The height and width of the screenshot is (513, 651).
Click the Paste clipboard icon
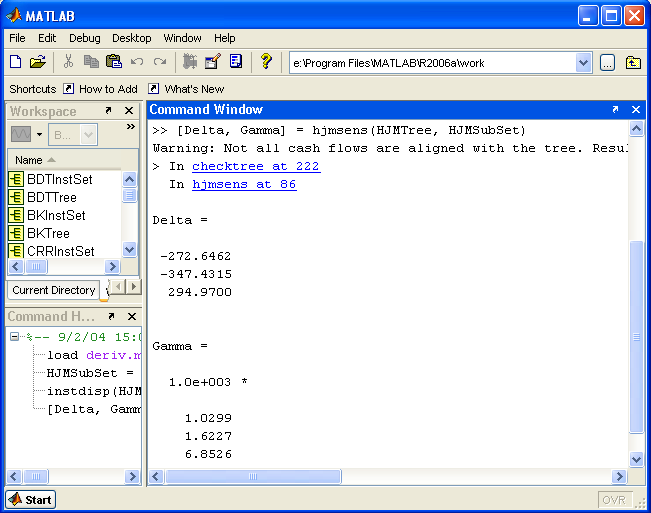pyautogui.click(x=114, y=62)
